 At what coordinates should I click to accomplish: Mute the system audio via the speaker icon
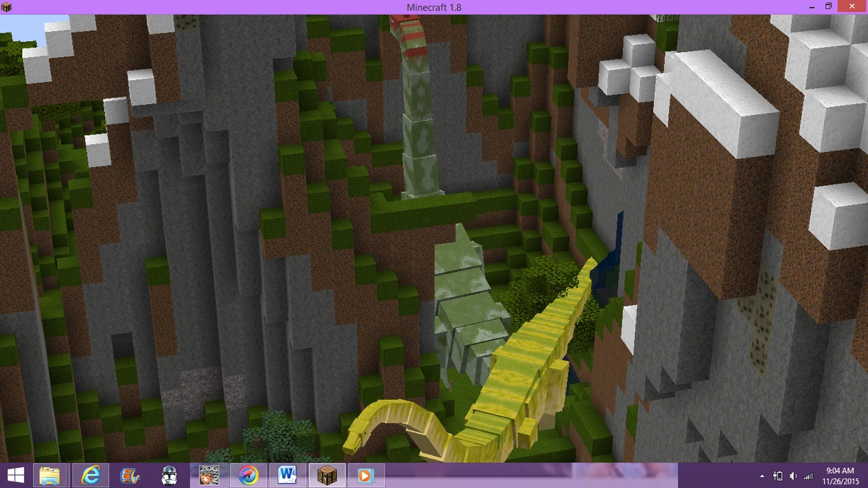[793, 476]
